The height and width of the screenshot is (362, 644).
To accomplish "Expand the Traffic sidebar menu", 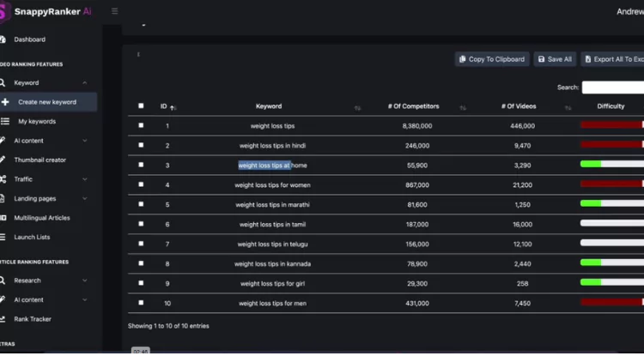I will tap(84, 179).
